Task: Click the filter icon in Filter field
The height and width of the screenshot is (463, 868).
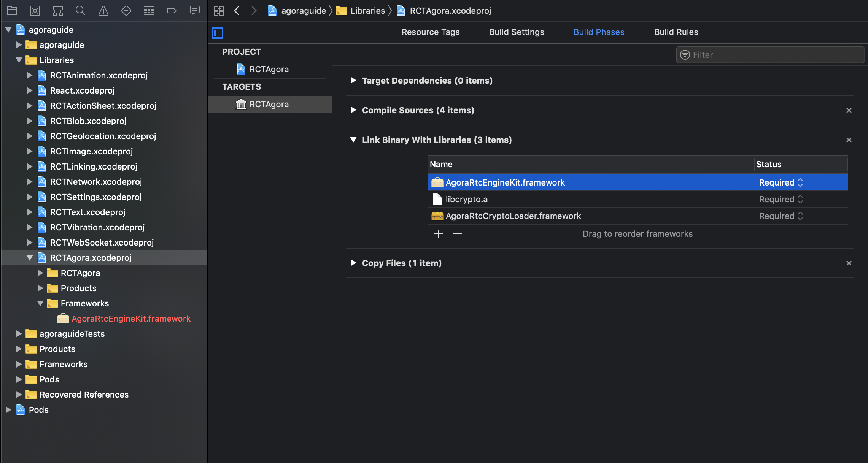Action: click(685, 55)
